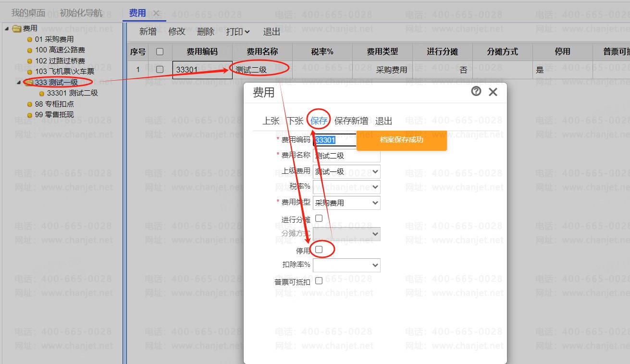Select 99 零售抵现 in the tree
The width and height of the screenshot is (630, 364).
[54, 115]
